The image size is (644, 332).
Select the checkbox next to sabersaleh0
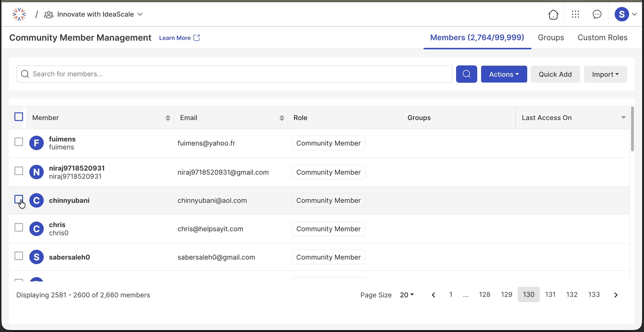(19, 256)
